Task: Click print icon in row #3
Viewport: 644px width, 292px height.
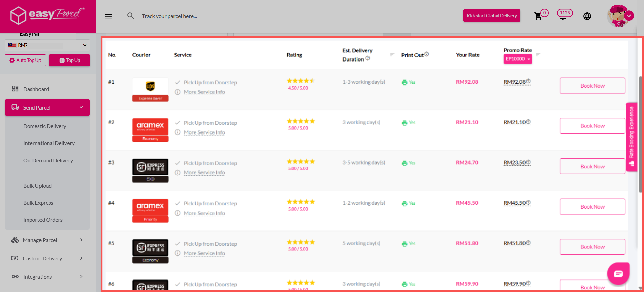Action: pos(404,163)
